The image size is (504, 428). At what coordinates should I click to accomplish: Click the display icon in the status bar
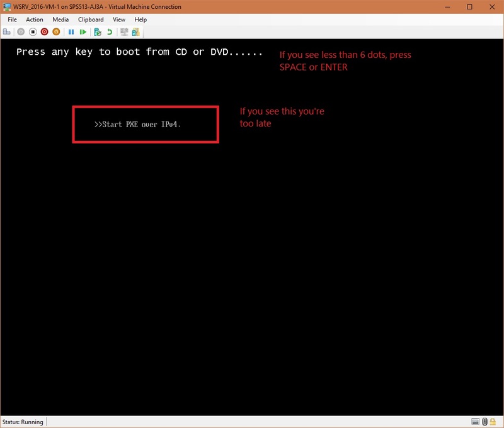point(476,422)
